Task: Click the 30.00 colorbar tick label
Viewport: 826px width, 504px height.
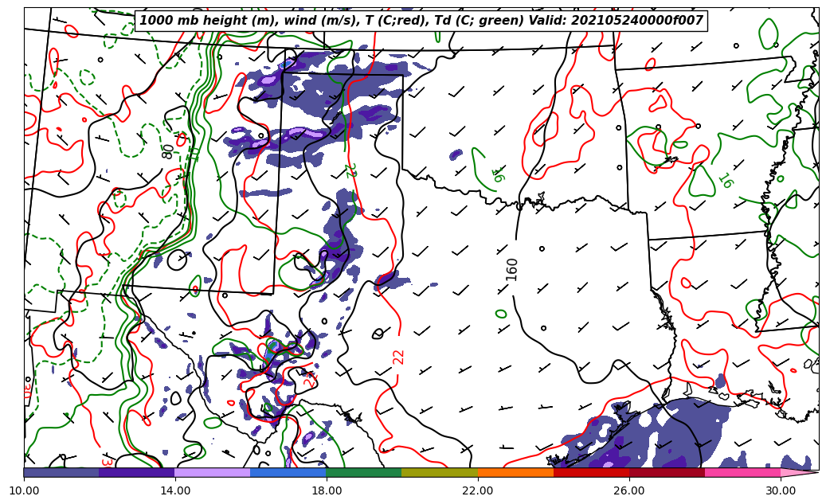Action: click(780, 490)
